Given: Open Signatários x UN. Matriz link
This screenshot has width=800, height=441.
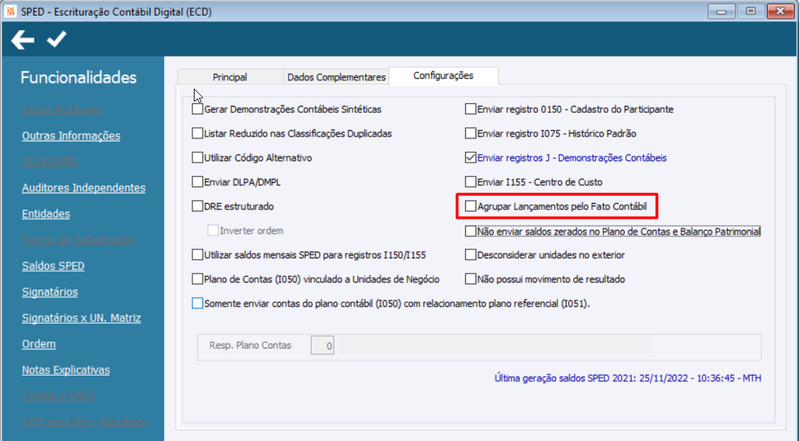Looking at the screenshot, I should 81,318.
